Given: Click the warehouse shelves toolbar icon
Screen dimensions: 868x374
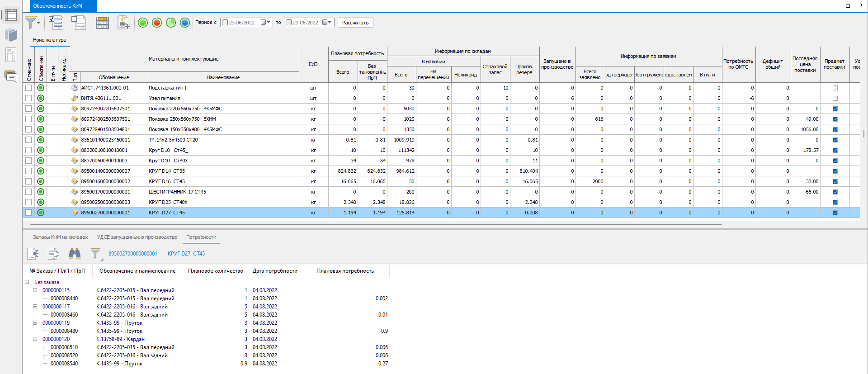Looking at the screenshot, I should tap(102, 23).
